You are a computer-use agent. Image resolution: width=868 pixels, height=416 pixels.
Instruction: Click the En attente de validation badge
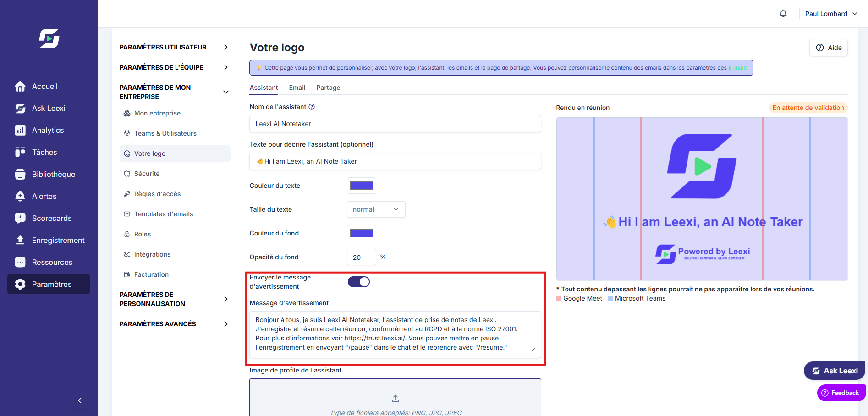pyautogui.click(x=808, y=108)
